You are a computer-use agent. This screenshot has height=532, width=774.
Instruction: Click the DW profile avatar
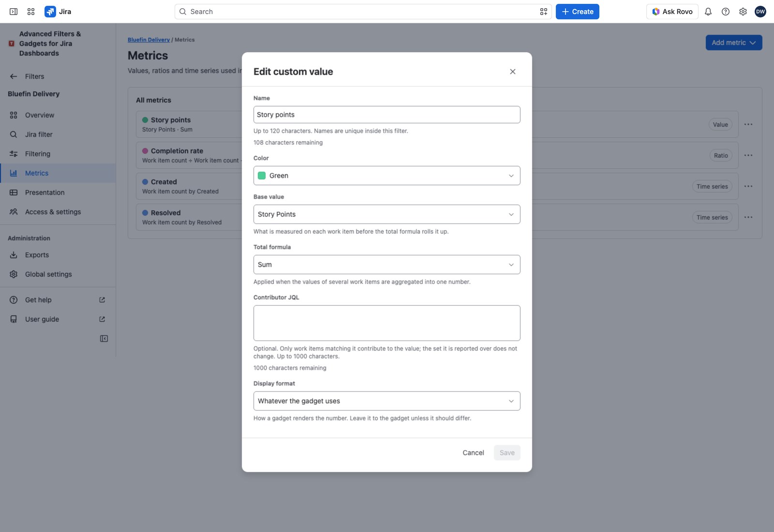tap(760, 12)
